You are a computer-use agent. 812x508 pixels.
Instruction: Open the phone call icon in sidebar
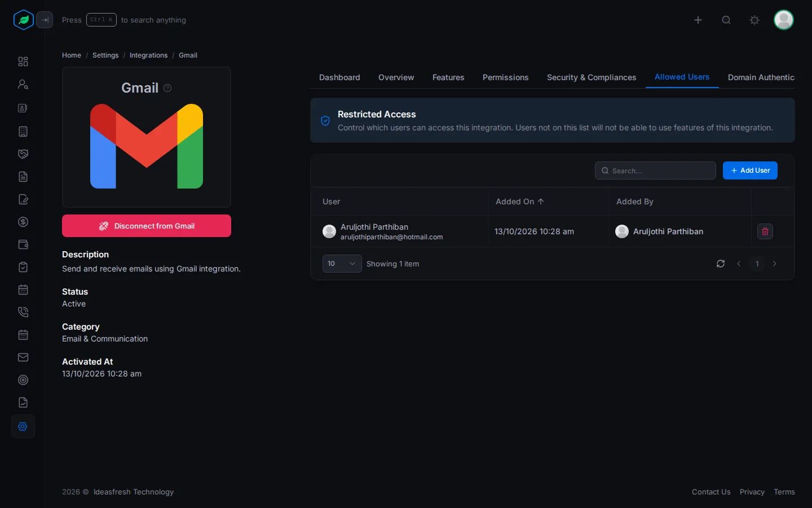(23, 312)
